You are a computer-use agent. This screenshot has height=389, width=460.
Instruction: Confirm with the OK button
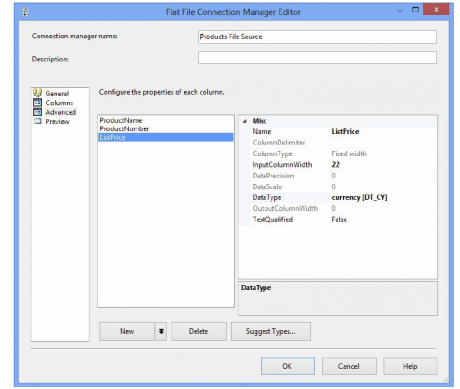tap(288, 366)
